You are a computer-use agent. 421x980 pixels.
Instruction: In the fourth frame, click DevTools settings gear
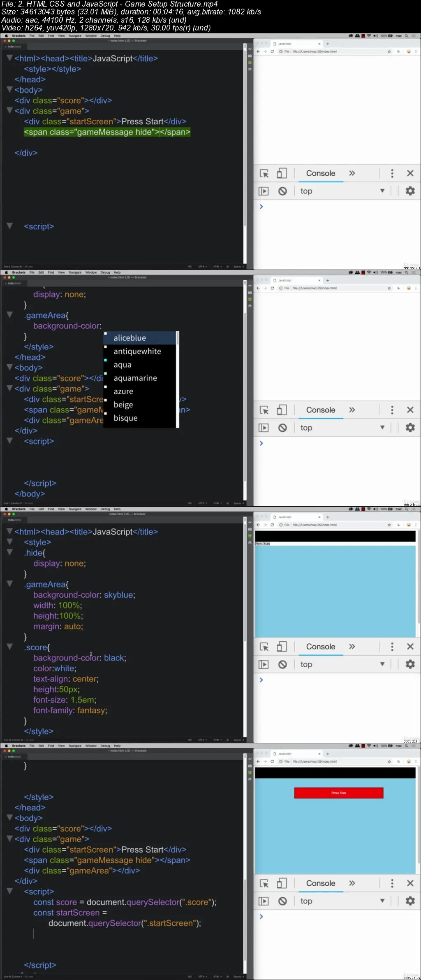[410, 901]
